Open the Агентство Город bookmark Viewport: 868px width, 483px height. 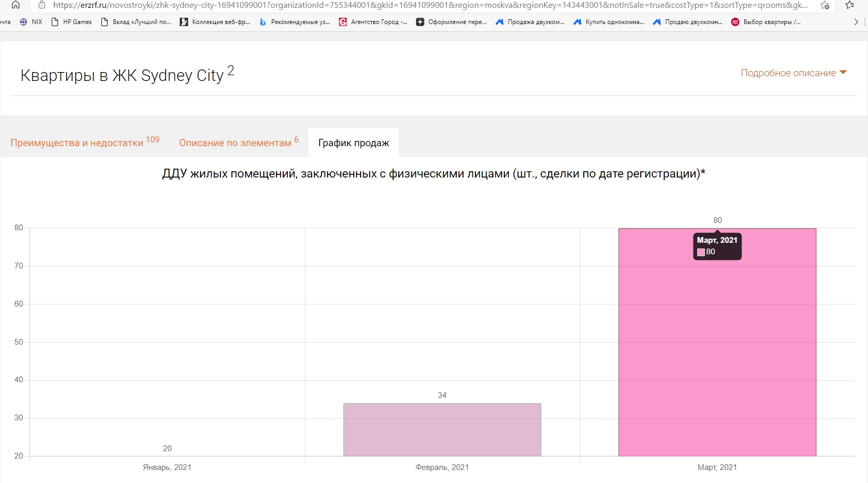pos(373,22)
